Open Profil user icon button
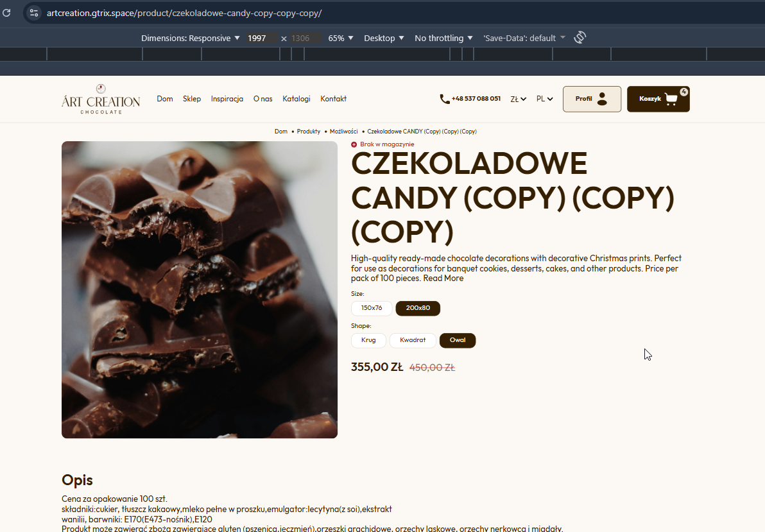 coord(602,99)
